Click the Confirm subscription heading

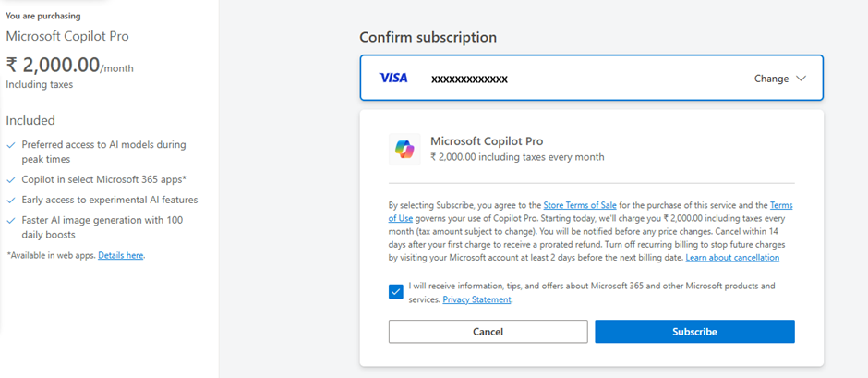pyautogui.click(x=428, y=38)
